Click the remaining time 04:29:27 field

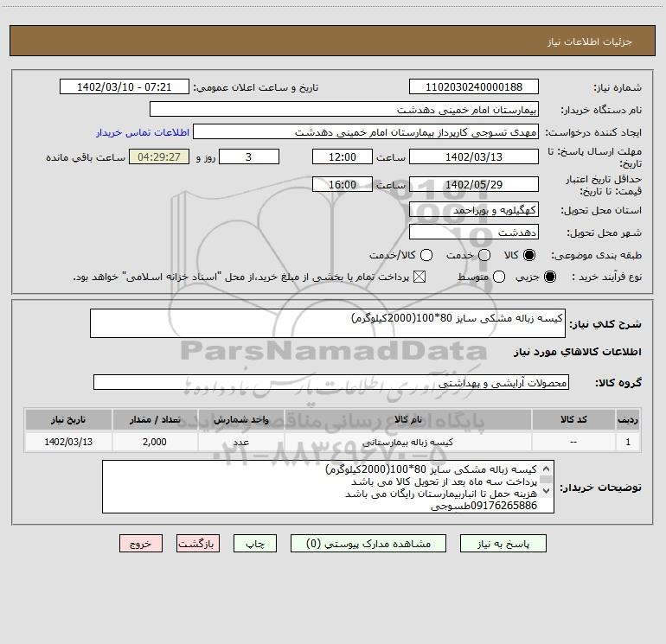(159, 156)
